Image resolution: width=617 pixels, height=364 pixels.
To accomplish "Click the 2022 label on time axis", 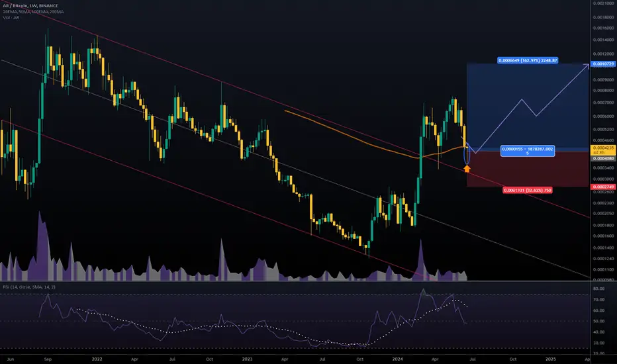I will 97,359.
